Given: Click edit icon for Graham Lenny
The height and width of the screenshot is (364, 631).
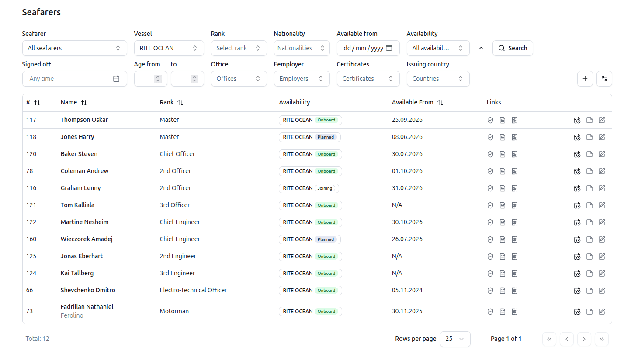Looking at the screenshot, I should [x=602, y=188].
